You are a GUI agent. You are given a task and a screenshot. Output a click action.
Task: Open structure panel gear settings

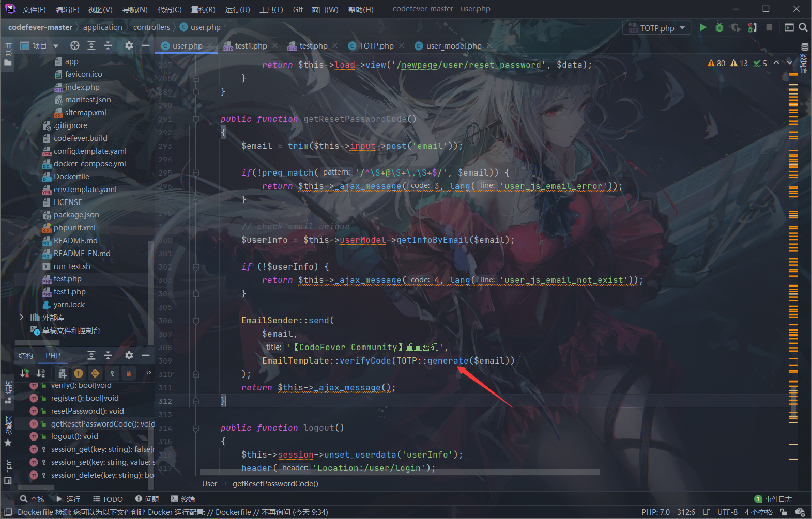point(129,355)
